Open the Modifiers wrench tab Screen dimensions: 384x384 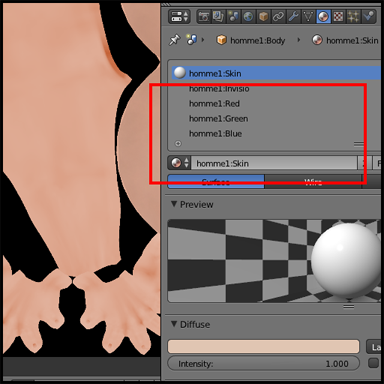coord(293,16)
